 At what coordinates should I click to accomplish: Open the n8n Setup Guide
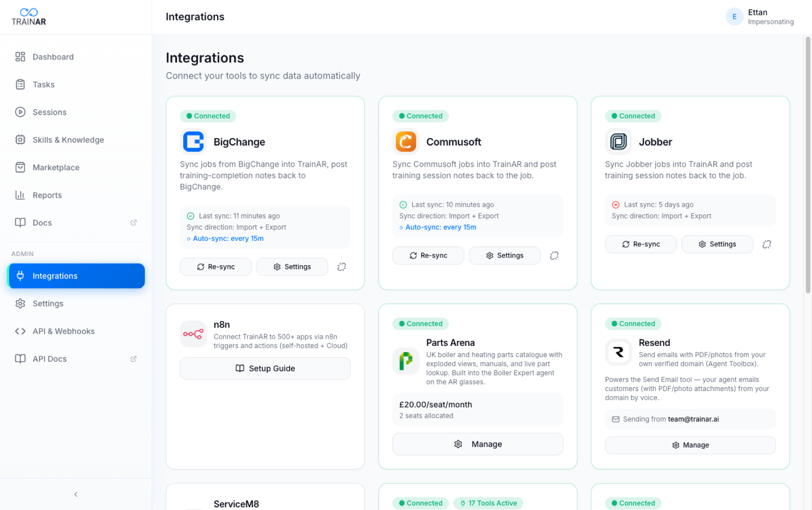coord(265,368)
